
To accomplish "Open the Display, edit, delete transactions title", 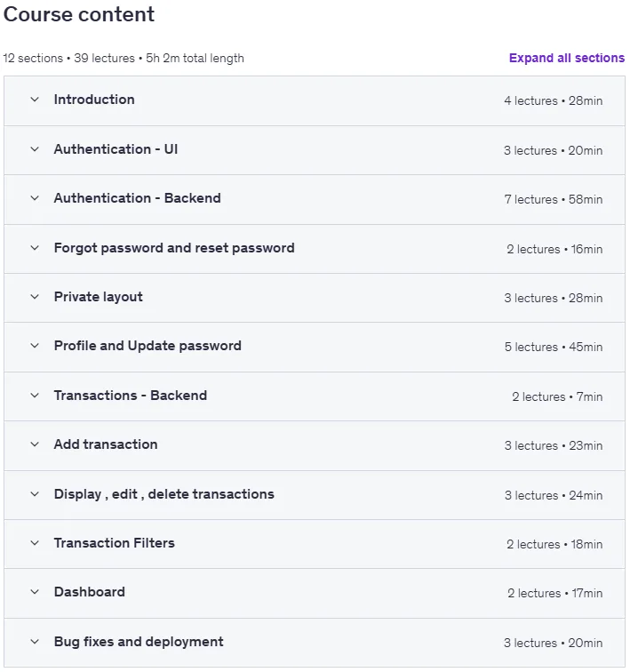I will [x=164, y=494].
